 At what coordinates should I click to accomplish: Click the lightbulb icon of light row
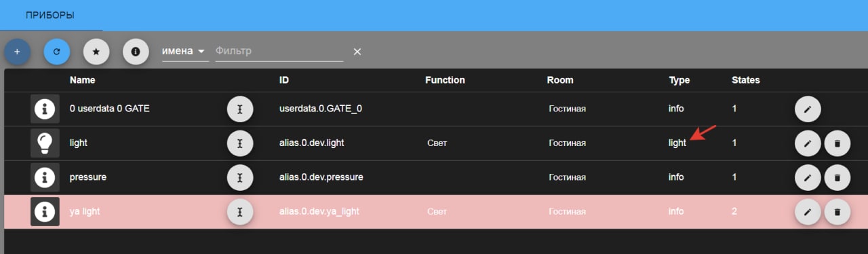pyautogui.click(x=45, y=143)
